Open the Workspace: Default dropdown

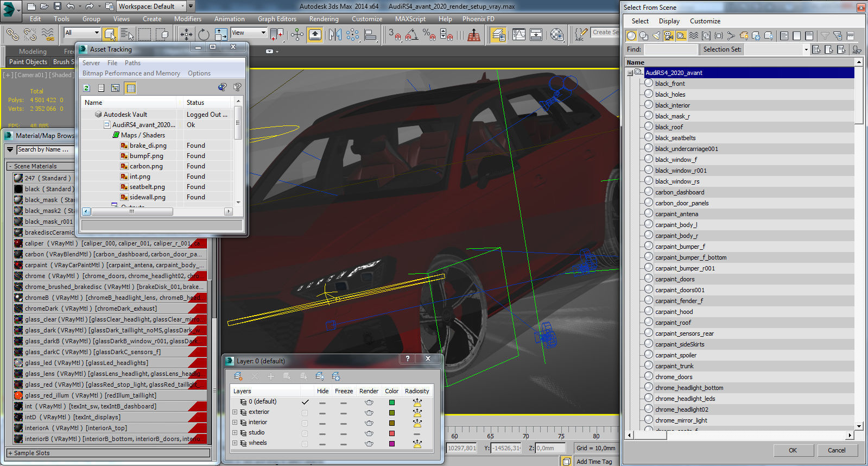(151, 7)
